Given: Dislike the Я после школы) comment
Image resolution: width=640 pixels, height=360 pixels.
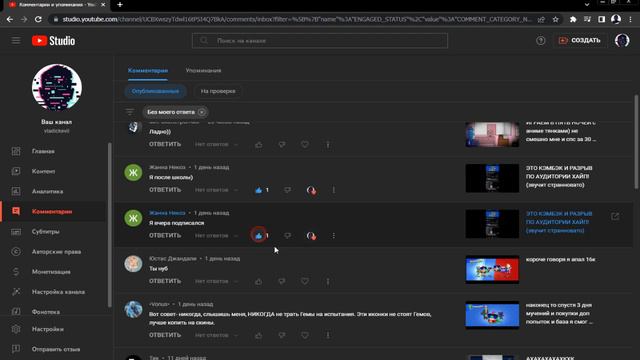Looking at the screenshot, I should click(x=287, y=190).
